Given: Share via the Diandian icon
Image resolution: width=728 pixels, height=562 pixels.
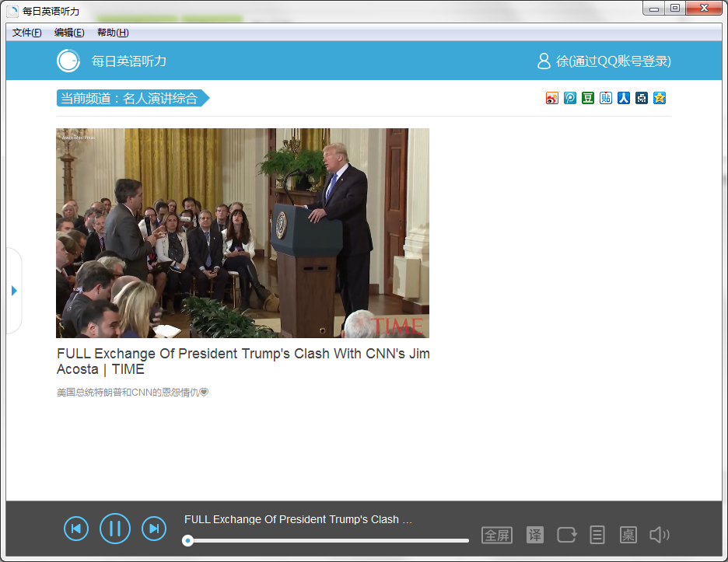Looking at the screenshot, I should point(642,98).
